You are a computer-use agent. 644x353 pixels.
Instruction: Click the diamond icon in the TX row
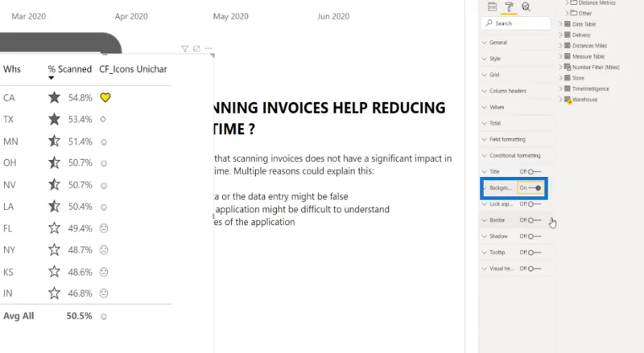[103, 119]
